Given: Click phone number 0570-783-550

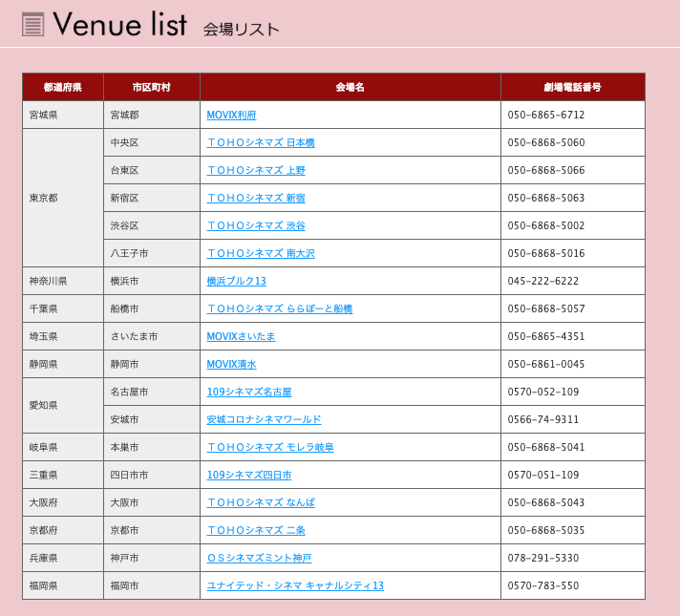Looking at the screenshot, I should [543, 585].
